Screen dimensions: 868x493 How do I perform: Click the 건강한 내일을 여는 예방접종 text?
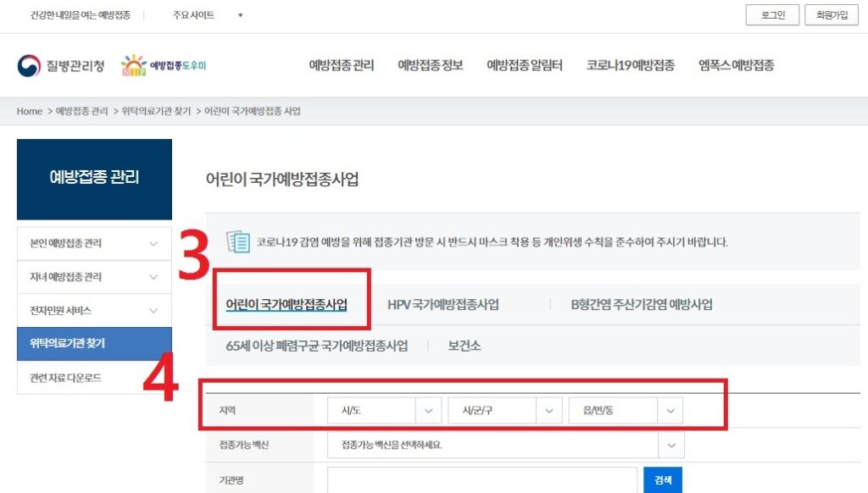pos(80,15)
